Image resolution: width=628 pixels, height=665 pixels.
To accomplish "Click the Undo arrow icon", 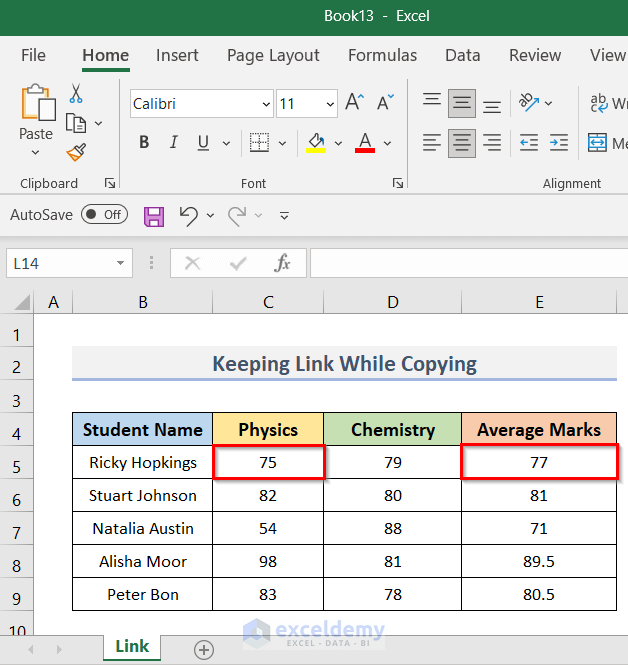I will click(x=188, y=215).
